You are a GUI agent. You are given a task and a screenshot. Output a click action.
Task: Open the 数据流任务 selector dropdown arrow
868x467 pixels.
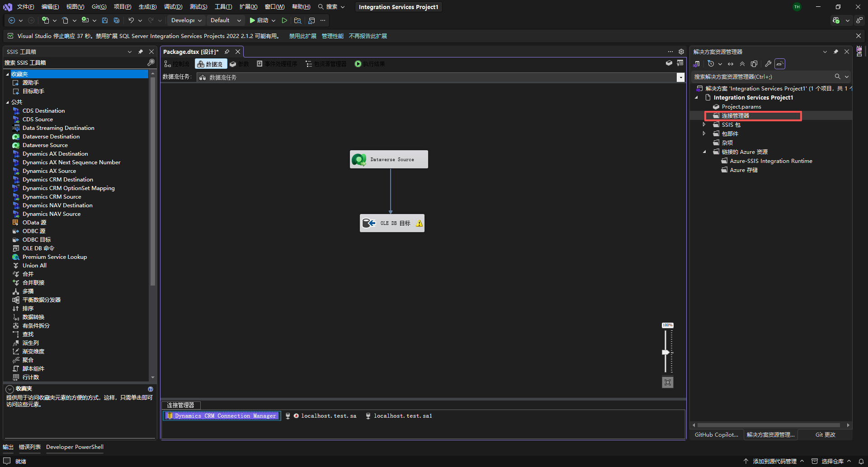tap(680, 78)
